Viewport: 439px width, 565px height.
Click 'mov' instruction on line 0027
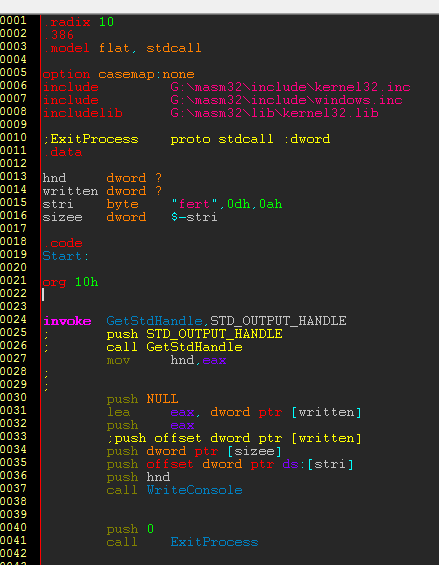pos(118,360)
